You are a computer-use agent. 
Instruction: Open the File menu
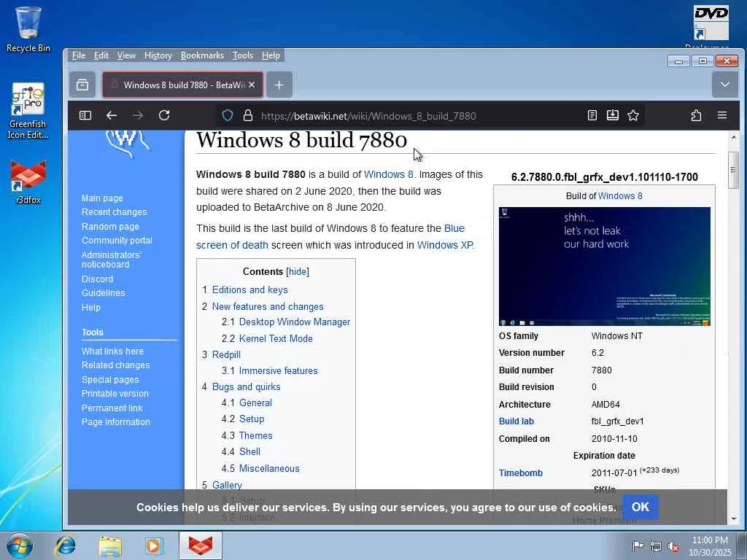click(x=79, y=55)
